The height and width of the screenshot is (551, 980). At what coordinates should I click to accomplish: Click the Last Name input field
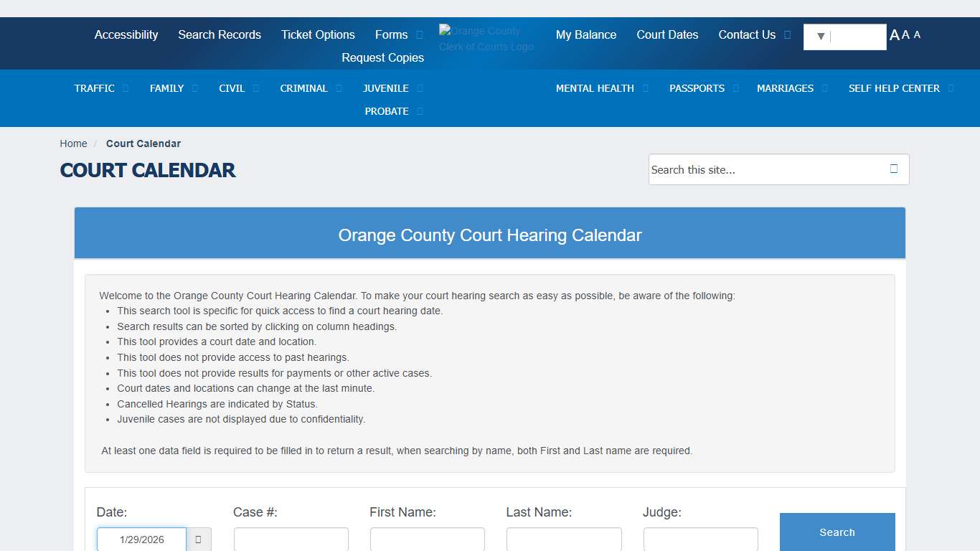(564, 540)
